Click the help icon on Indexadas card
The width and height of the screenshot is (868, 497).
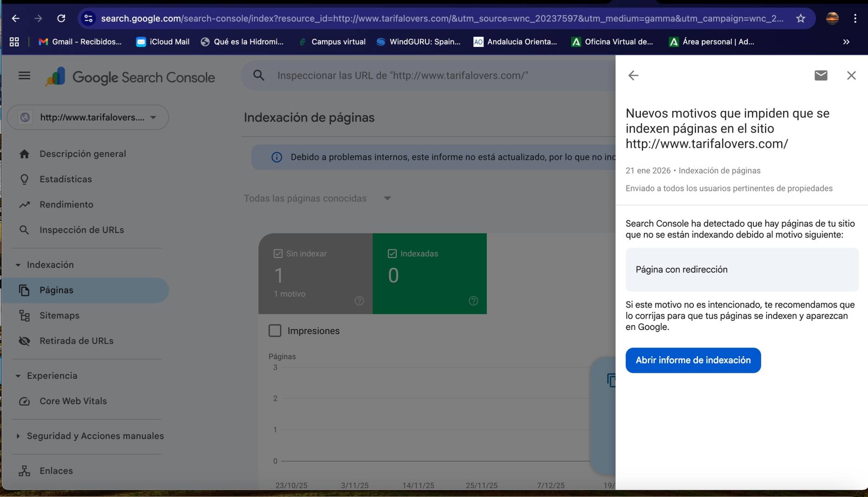pos(473,301)
